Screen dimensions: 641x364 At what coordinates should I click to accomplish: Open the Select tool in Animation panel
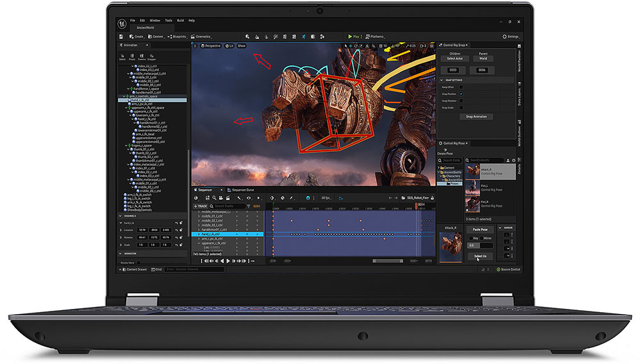point(122,57)
